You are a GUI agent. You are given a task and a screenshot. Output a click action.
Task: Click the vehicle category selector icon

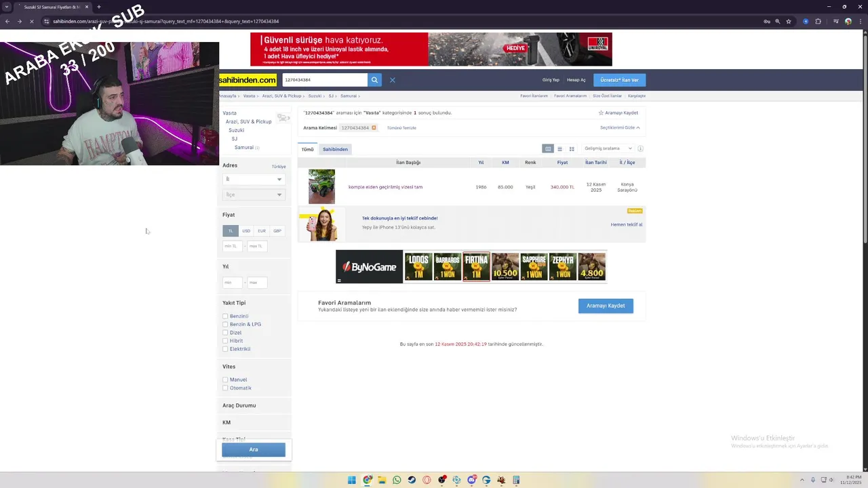pyautogui.click(x=283, y=118)
